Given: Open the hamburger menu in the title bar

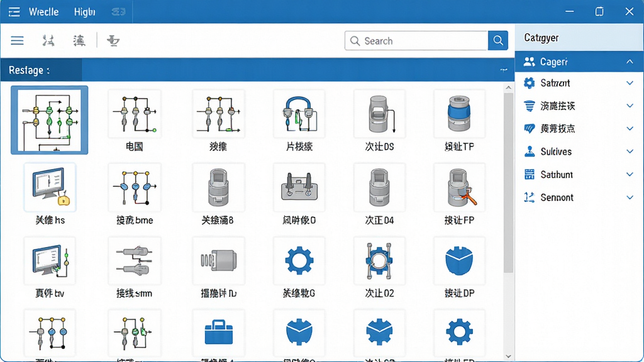Looking at the screenshot, I should click(x=14, y=12).
